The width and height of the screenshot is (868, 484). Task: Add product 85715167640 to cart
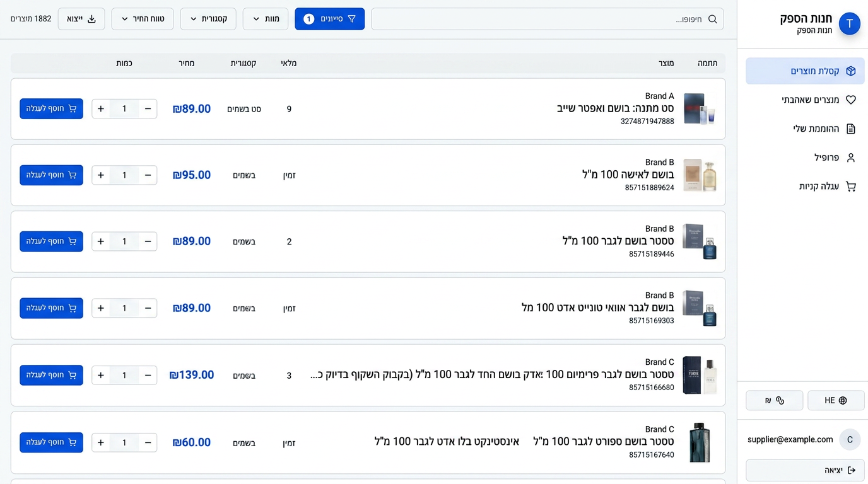click(x=51, y=442)
